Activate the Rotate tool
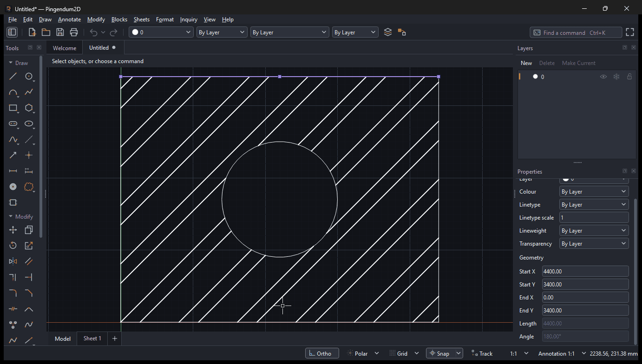 tap(13, 246)
